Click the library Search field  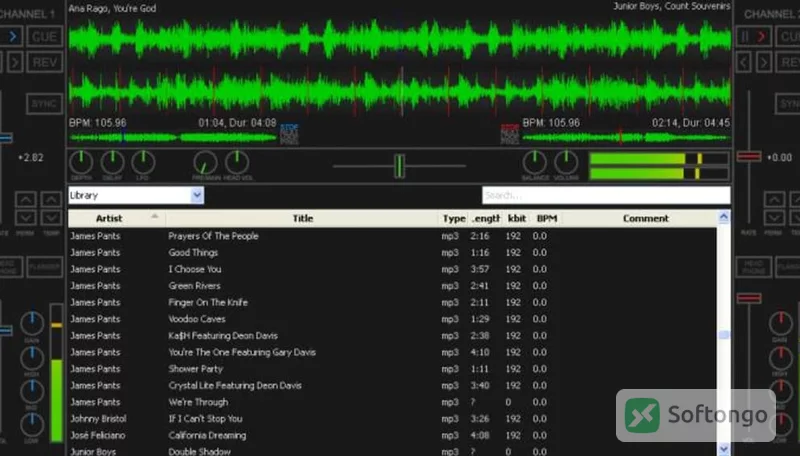tap(606, 195)
